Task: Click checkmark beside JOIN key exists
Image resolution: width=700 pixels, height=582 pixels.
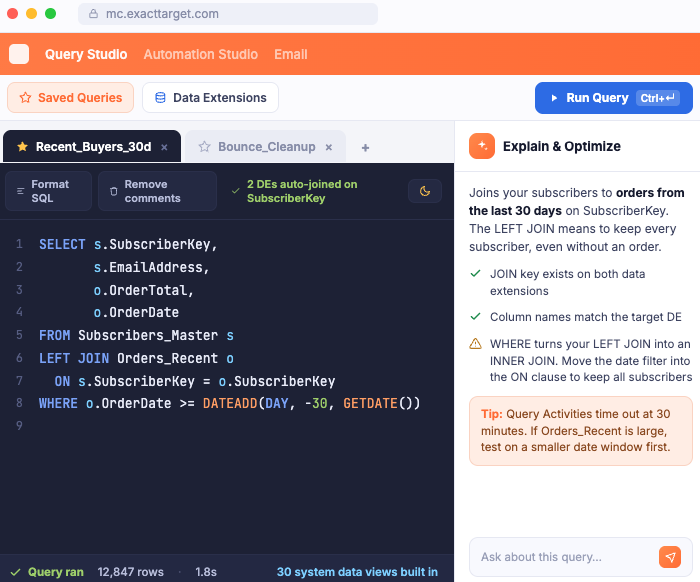Action: point(475,273)
